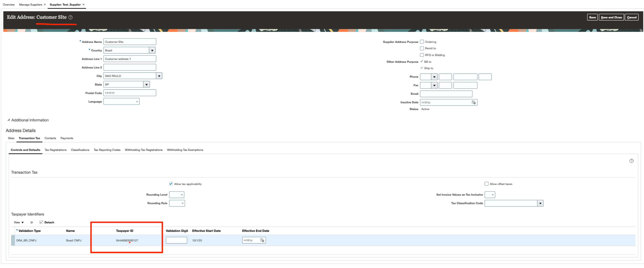Close the Manage Suppliers tab
The image size is (644, 268).
click(45, 4)
